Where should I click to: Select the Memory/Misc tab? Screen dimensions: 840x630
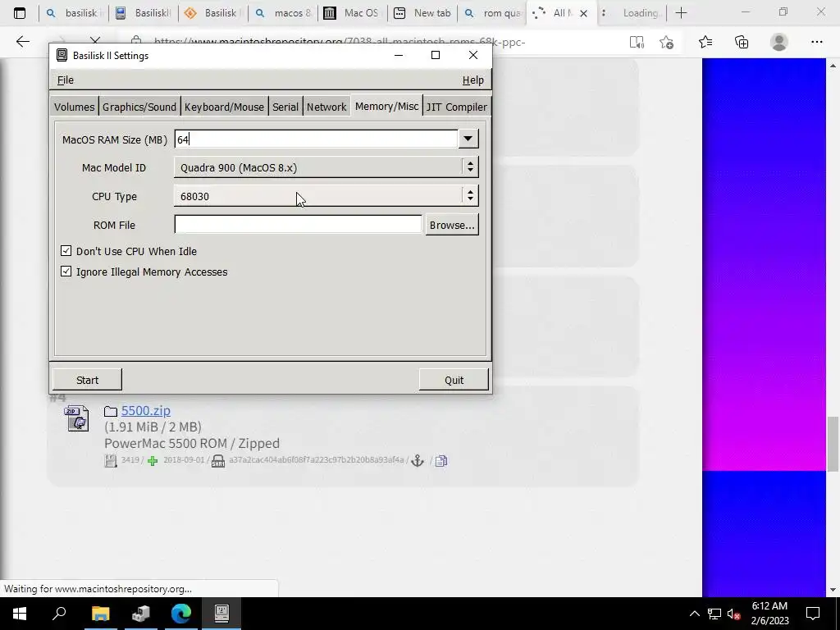[386, 106]
